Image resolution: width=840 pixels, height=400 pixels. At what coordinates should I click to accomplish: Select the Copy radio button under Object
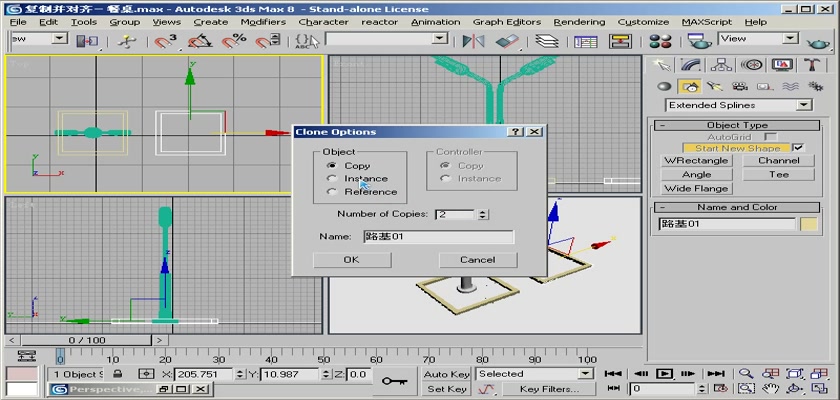(x=333, y=165)
